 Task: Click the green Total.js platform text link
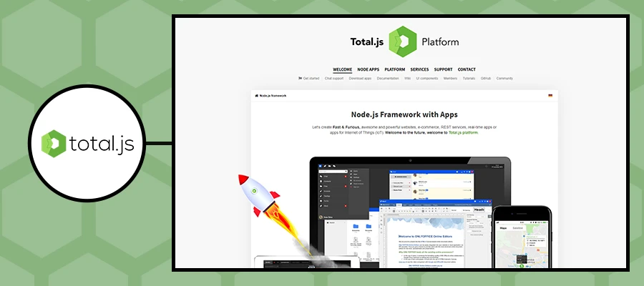463,132
